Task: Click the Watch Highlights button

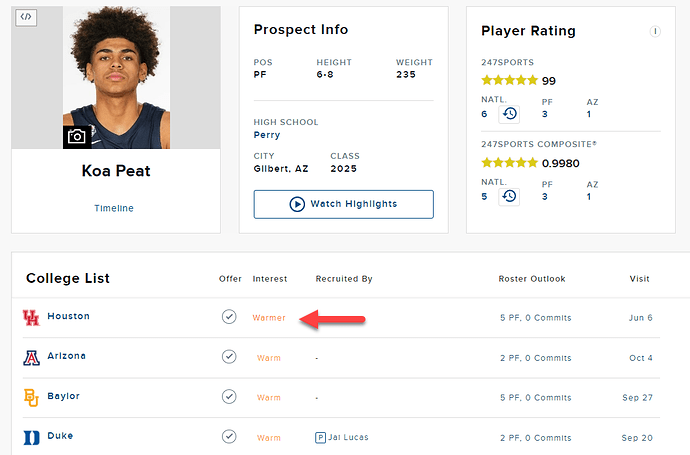Action: click(344, 204)
